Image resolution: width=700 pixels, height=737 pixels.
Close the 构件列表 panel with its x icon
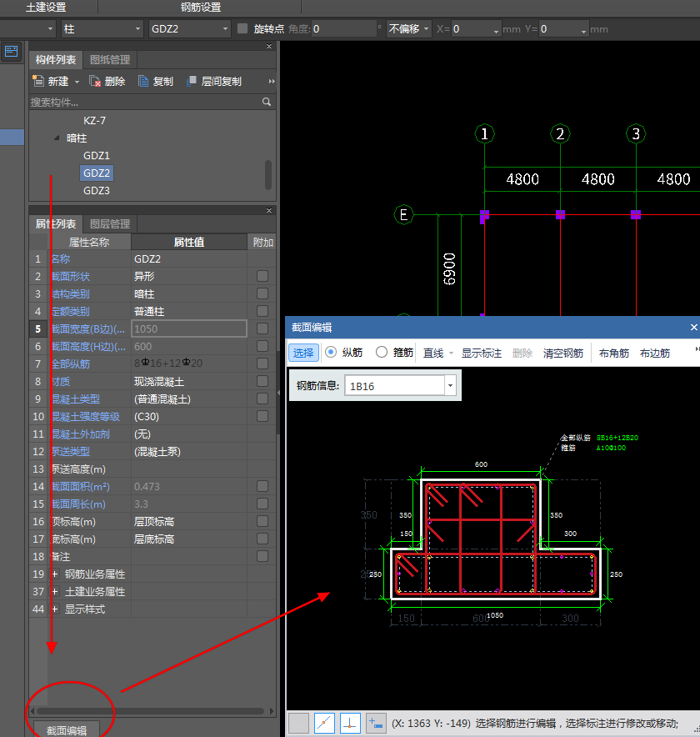pos(269,46)
